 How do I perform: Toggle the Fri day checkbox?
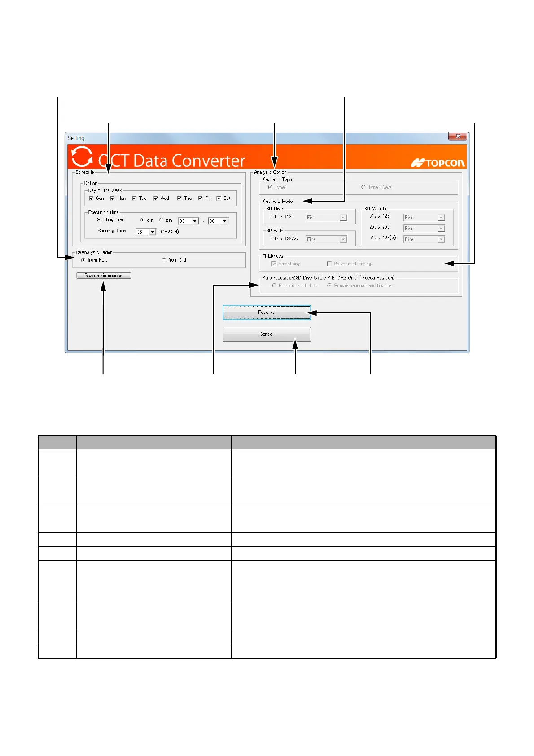point(200,198)
